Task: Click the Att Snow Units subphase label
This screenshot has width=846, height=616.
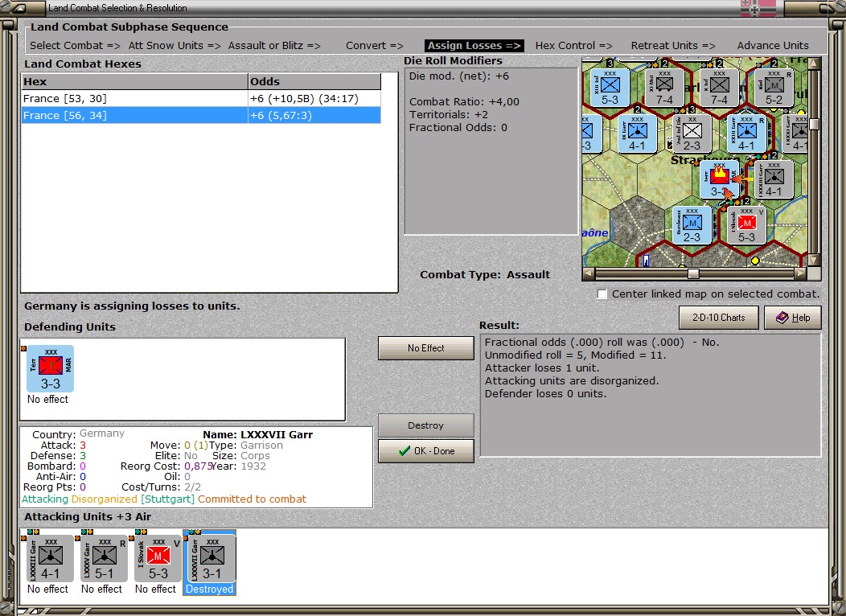Action: pyautogui.click(x=175, y=46)
